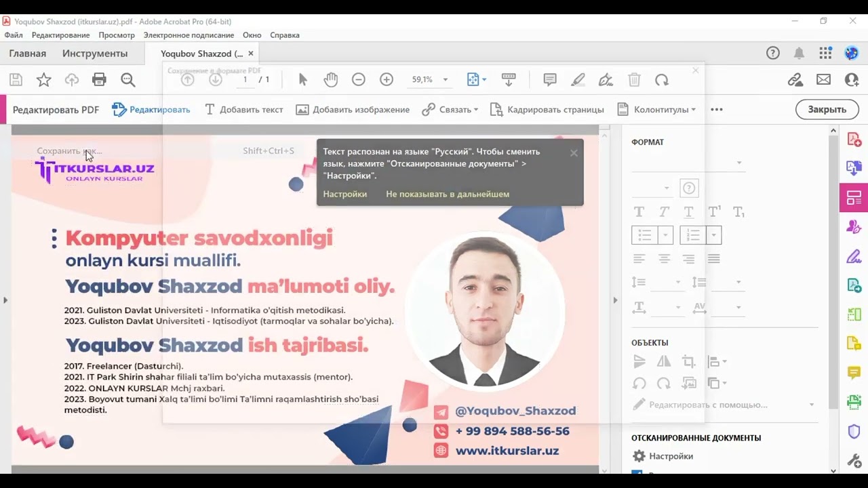Open the help question mark icon
The width and height of the screenshot is (868, 488).
(x=773, y=54)
